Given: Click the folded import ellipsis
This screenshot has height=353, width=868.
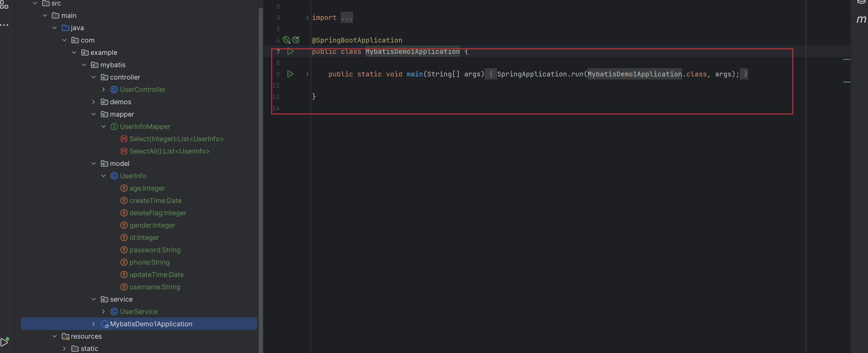Looking at the screenshot, I should click(347, 17).
